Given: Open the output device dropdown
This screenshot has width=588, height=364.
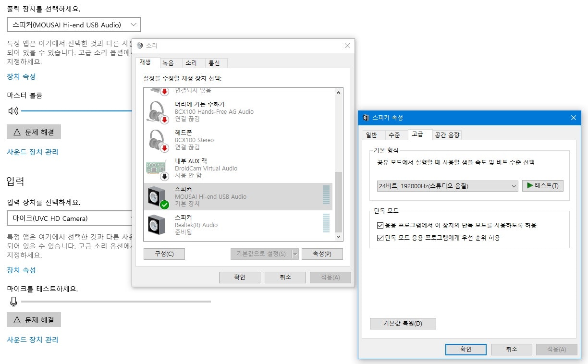Looking at the screenshot, I should click(74, 24).
